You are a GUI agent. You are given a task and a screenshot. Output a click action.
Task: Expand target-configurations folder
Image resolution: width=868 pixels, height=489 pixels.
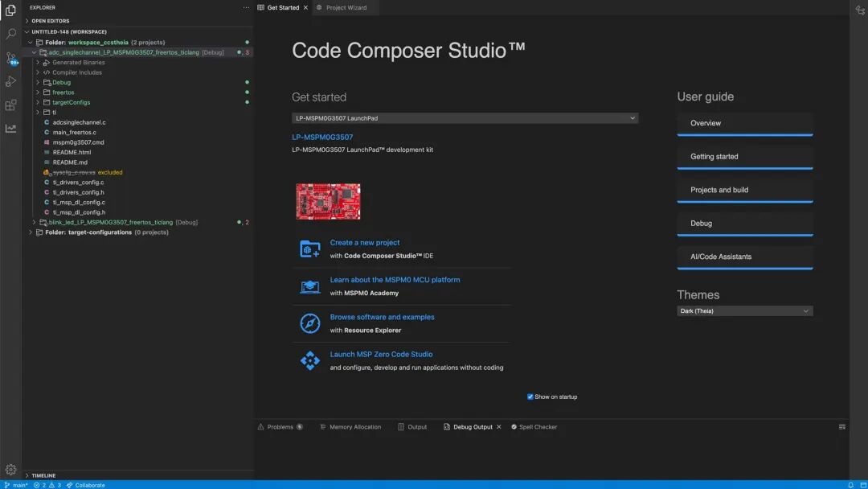point(31,232)
